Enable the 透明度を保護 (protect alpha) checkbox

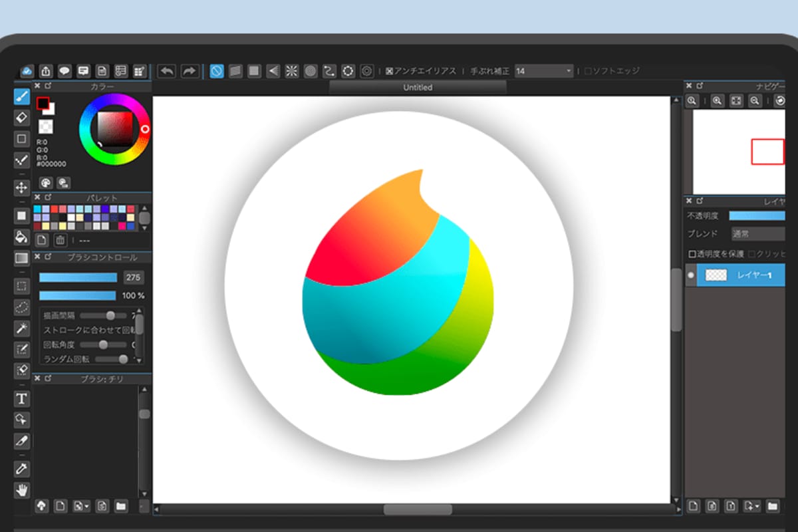[x=692, y=254]
